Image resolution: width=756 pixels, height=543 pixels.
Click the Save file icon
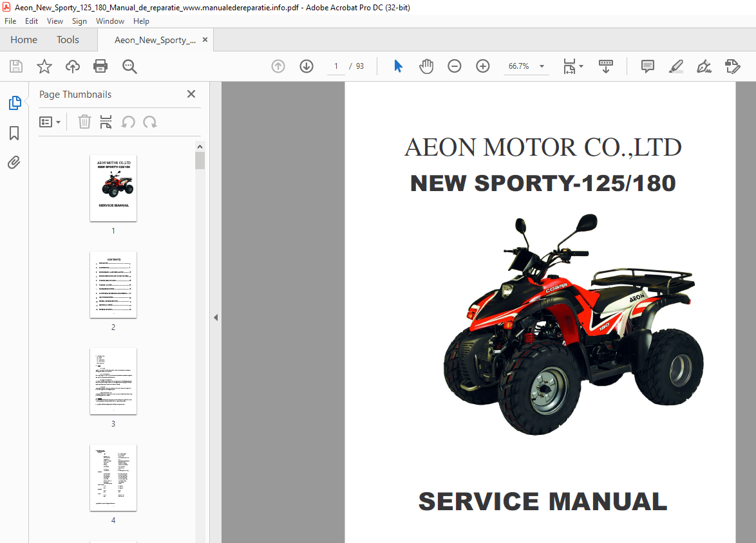(16, 66)
